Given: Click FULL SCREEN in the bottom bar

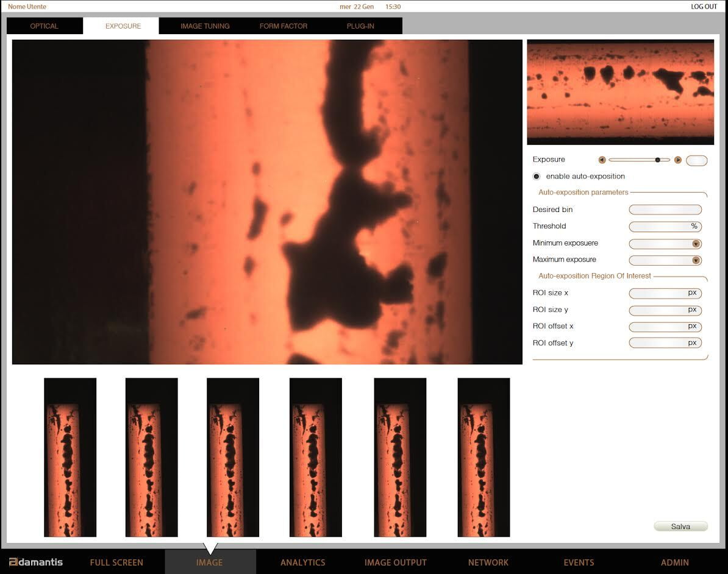Looking at the screenshot, I should click(116, 562).
